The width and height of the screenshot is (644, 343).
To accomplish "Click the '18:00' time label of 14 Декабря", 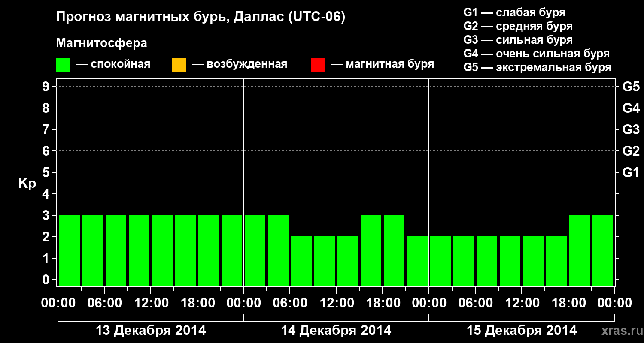I will (x=383, y=303).
